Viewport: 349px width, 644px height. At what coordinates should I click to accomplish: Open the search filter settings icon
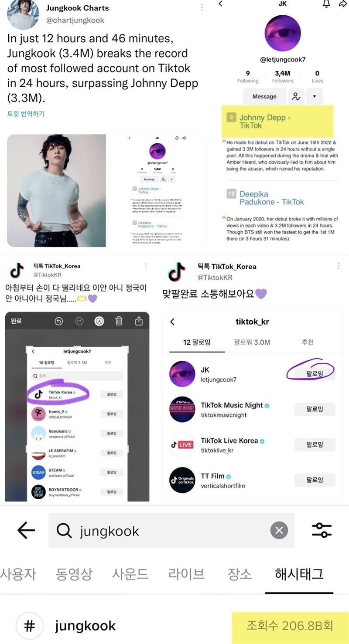click(x=322, y=530)
